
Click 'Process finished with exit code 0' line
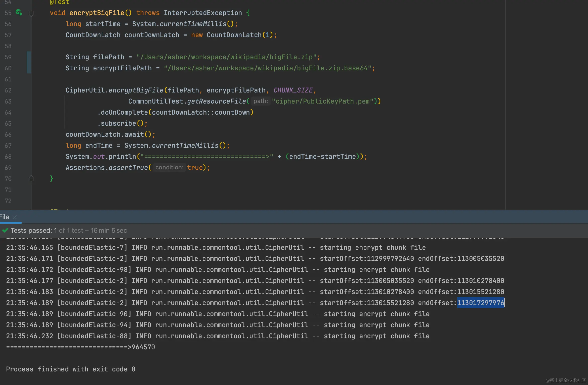coord(71,369)
